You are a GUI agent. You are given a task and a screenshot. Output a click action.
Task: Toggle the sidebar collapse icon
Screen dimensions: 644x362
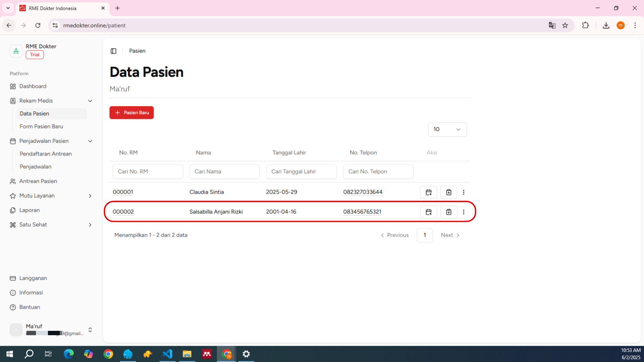click(x=113, y=51)
